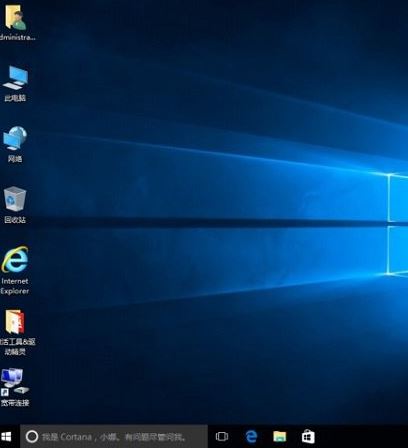Screen dimensions: 408x448
Task: Open the Windows Start menu
Action: 6,436
